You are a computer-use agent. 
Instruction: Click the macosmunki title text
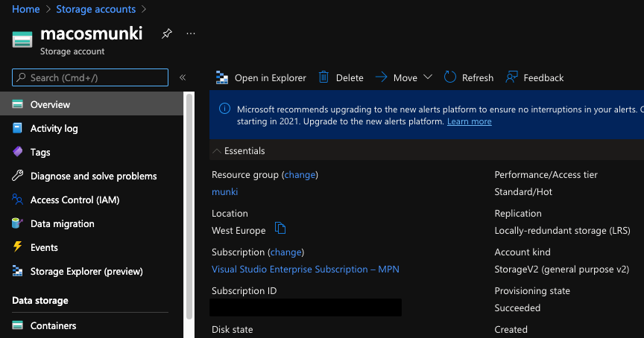[91, 34]
